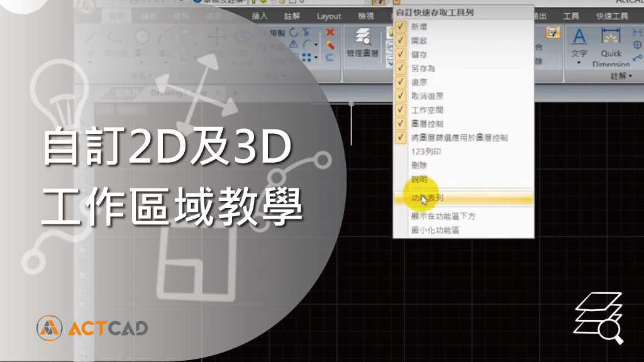644x362 pixels.
Task: Click the red X delete icon
Action: pyautogui.click(x=330, y=32)
